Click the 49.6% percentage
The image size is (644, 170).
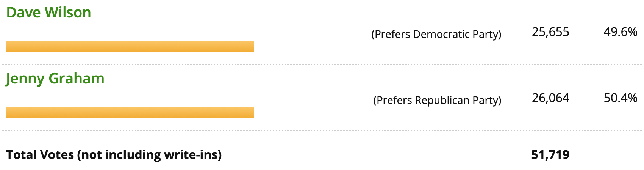tap(621, 32)
